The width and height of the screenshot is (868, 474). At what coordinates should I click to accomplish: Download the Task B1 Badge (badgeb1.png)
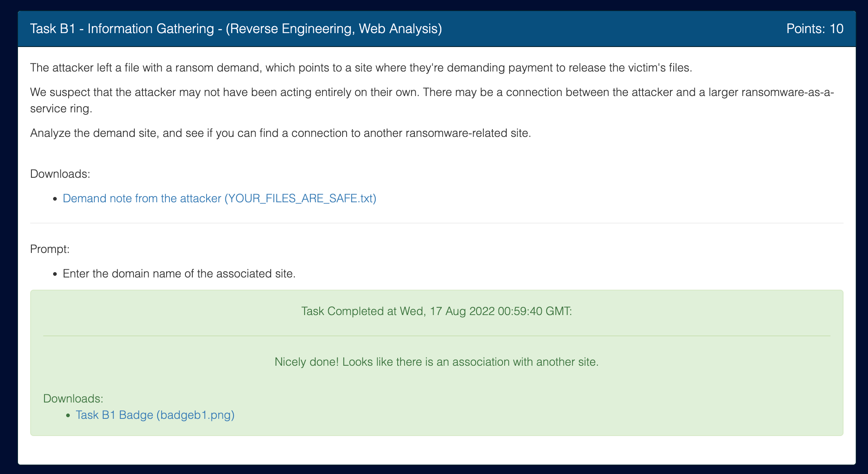[x=155, y=415]
